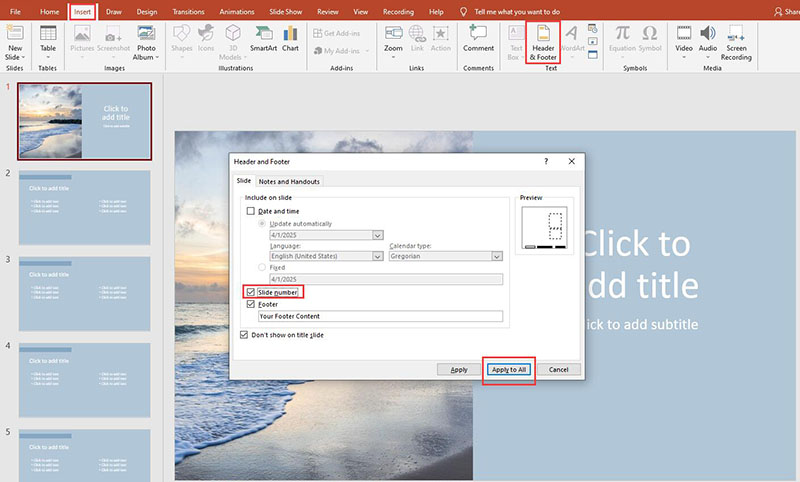Click the New Slide icon

(15, 40)
